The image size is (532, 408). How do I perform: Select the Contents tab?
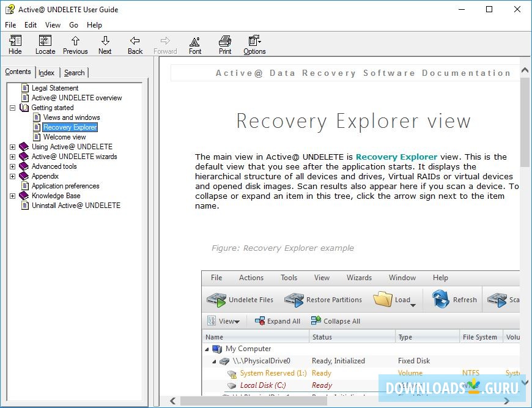coord(18,72)
